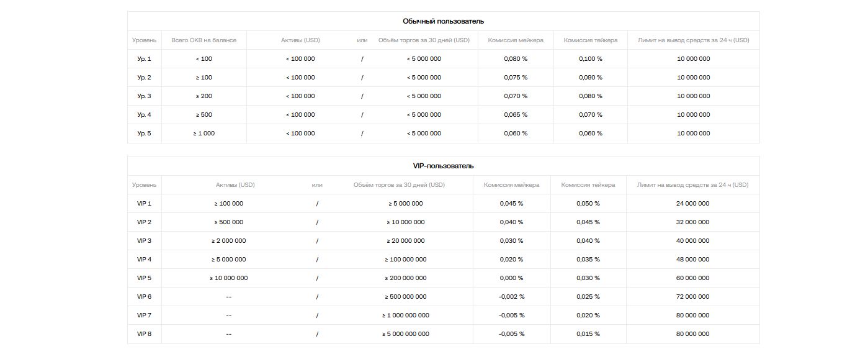Select the "VIP 8" row label

(144, 334)
